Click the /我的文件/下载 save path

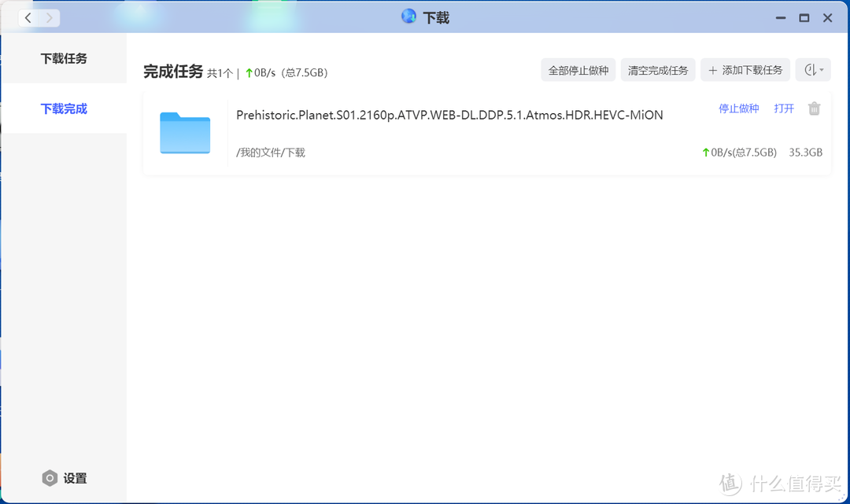click(x=271, y=153)
